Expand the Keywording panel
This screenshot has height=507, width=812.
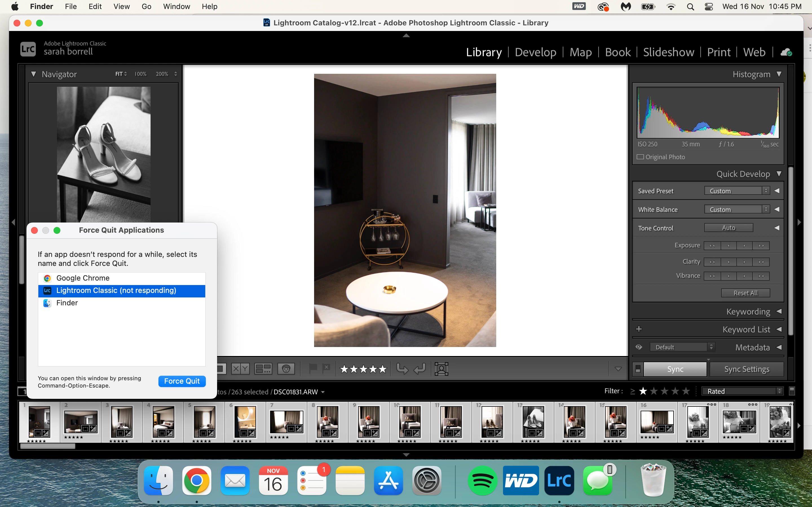(748, 312)
